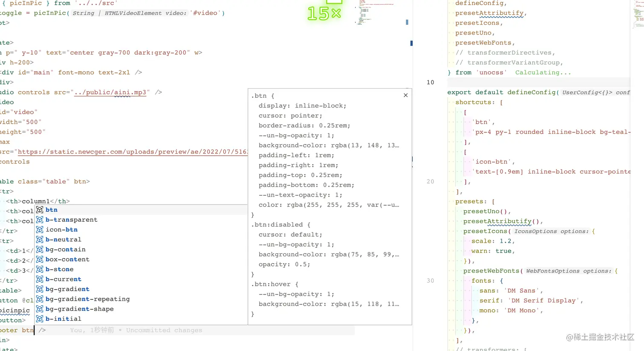
Task: Choose the 'bg-contain' suggestion
Action: coord(141,249)
